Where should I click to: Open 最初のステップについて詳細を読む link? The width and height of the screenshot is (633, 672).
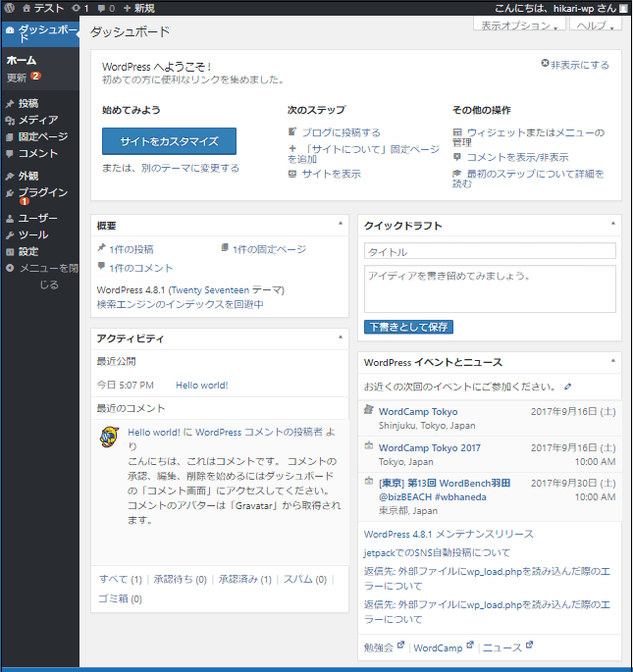(528, 179)
